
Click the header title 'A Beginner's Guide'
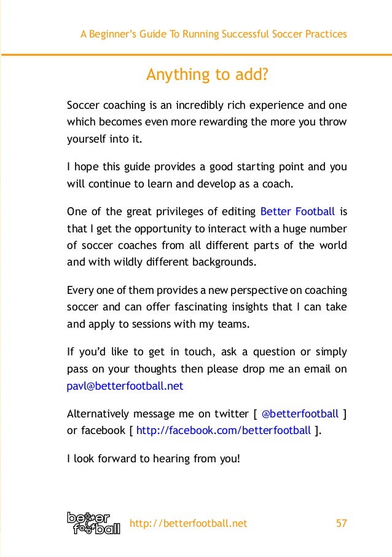(214, 34)
